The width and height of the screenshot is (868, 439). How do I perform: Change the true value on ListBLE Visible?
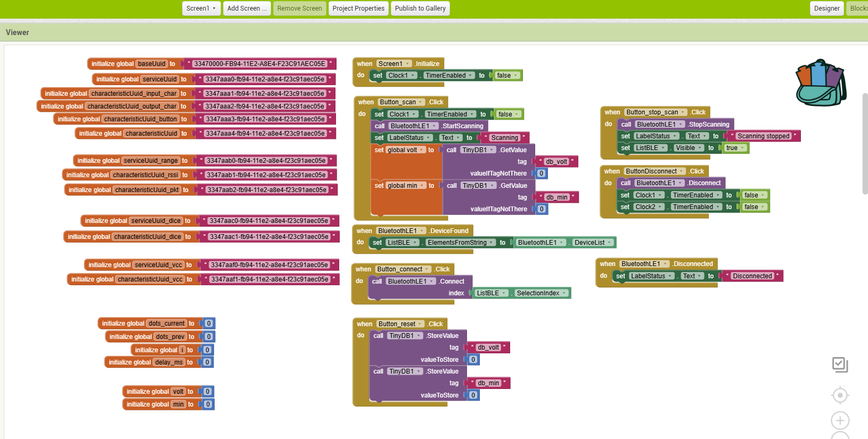[735, 148]
